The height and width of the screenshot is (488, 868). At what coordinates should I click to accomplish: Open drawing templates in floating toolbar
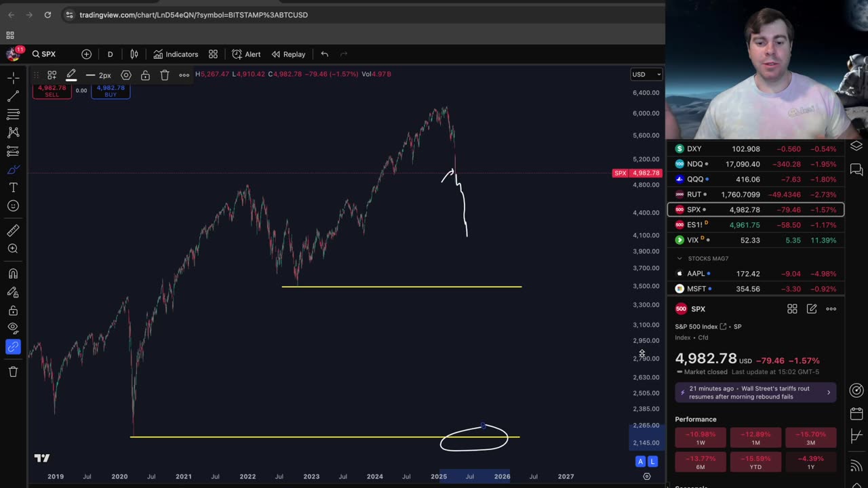52,75
